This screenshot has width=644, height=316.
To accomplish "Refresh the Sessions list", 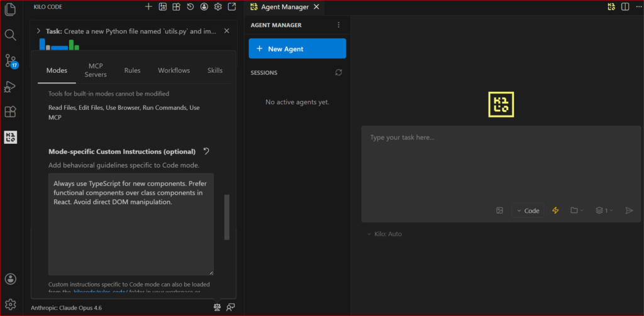I will tap(338, 73).
